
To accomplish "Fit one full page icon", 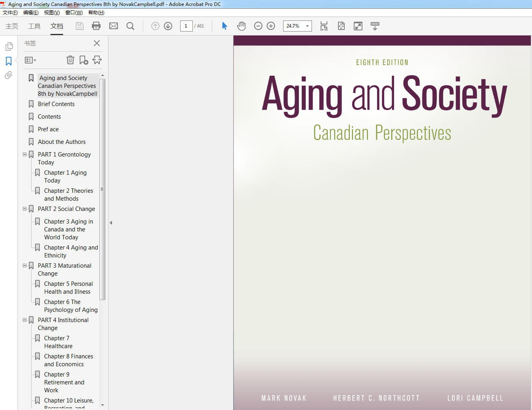I will point(341,26).
